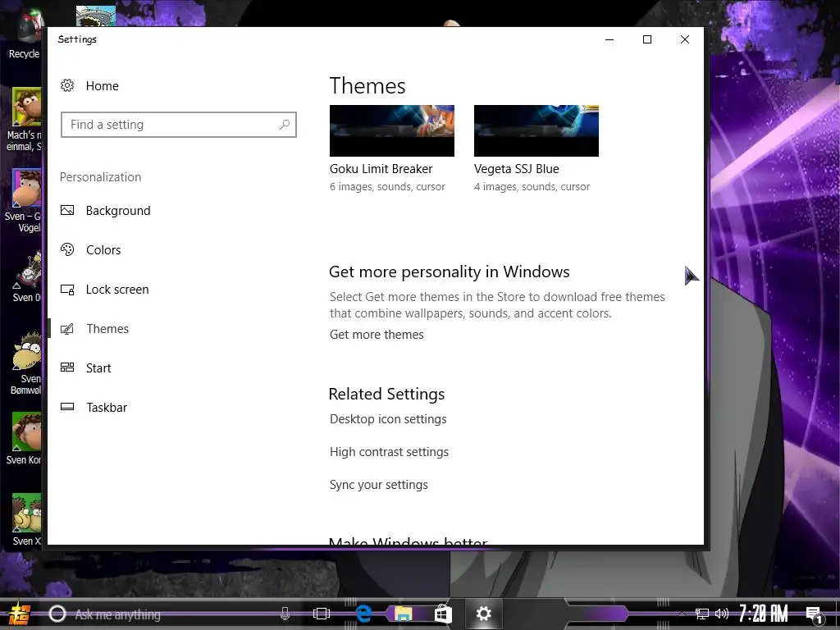Open the Windows Store taskbar icon

[x=443, y=614]
